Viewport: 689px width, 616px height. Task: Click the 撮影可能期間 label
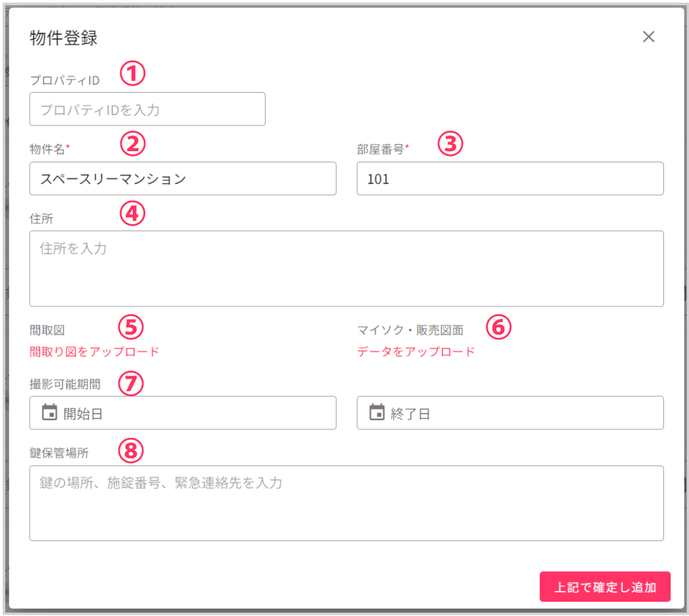65,384
